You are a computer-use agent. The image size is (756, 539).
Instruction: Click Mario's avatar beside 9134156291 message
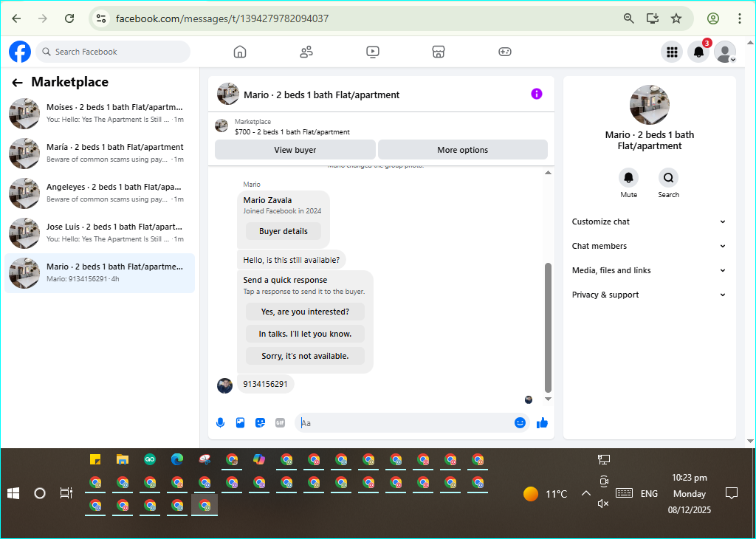click(x=224, y=385)
